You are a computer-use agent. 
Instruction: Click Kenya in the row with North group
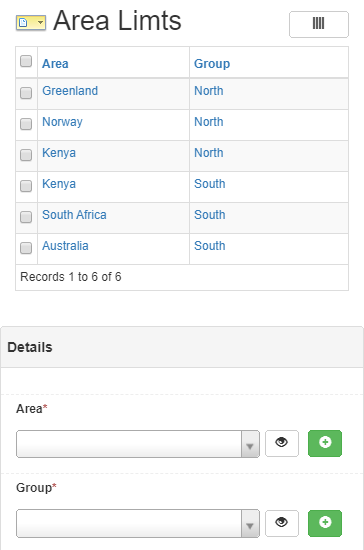pos(59,153)
